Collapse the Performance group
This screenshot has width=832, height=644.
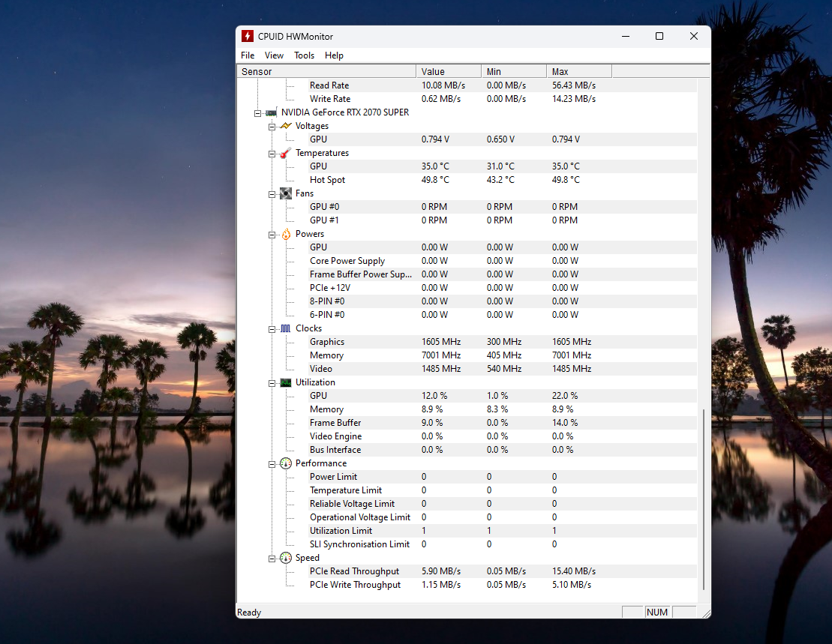pyautogui.click(x=272, y=464)
